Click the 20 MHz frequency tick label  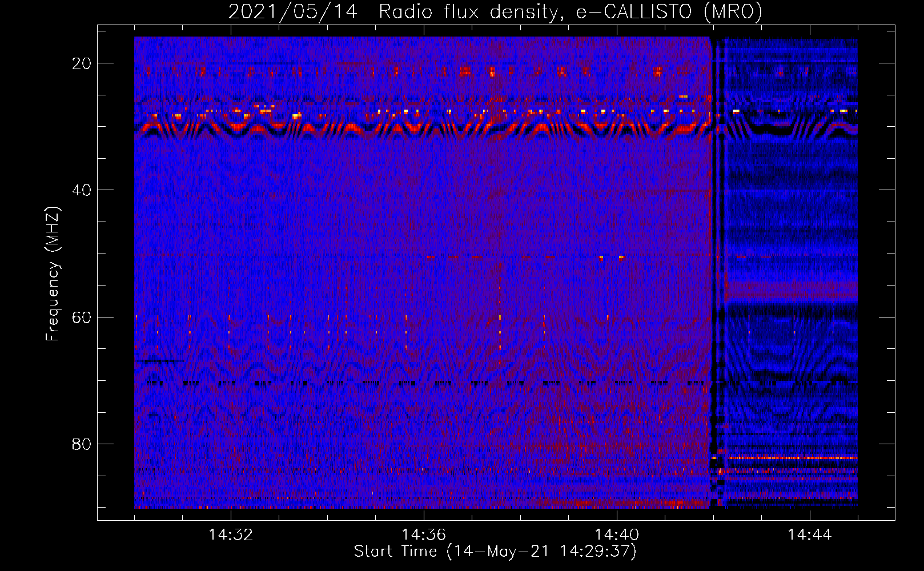click(x=82, y=63)
